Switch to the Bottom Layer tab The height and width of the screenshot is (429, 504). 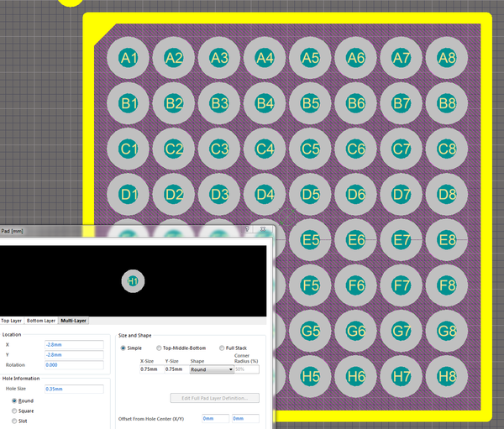point(41,321)
